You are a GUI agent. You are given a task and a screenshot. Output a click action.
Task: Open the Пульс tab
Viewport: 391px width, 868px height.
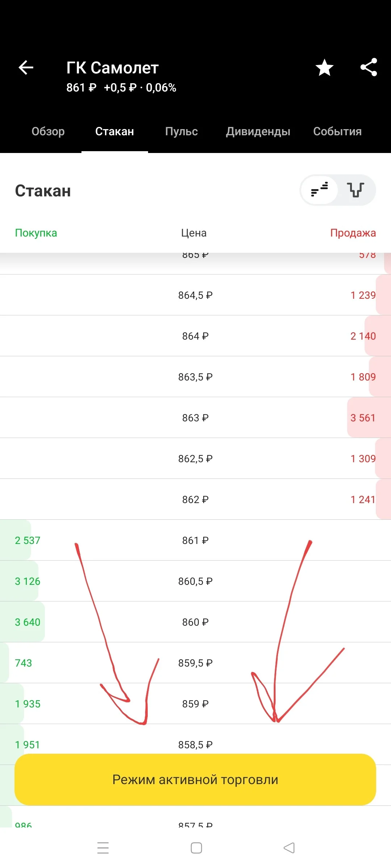[x=181, y=131]
